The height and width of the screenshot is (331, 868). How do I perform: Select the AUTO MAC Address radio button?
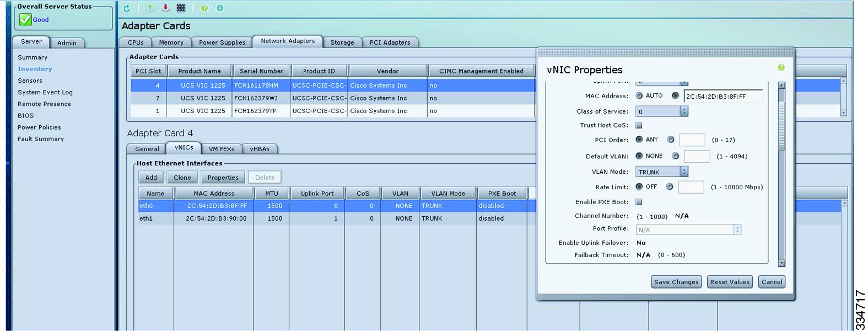click(639, 95)
